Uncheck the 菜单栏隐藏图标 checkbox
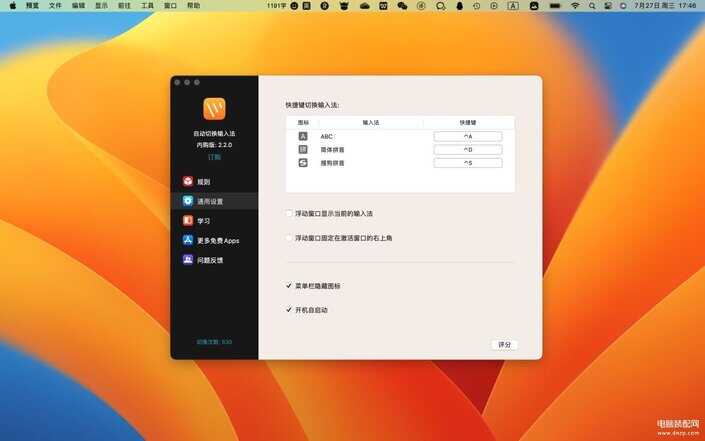 click(x=289, y=285)
